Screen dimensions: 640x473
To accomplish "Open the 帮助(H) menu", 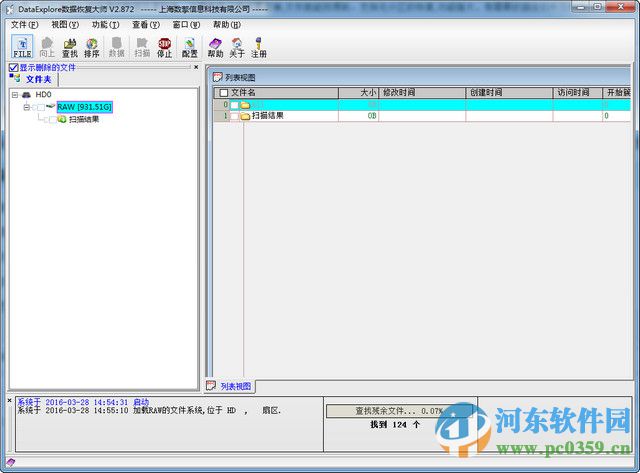I will click(x=227, y=25).
